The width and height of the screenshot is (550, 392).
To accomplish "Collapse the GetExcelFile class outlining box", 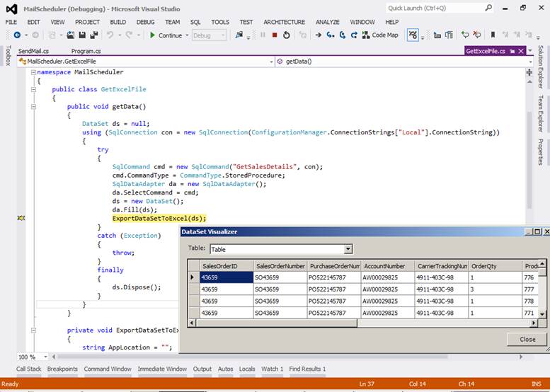I will tap(33, 89).
